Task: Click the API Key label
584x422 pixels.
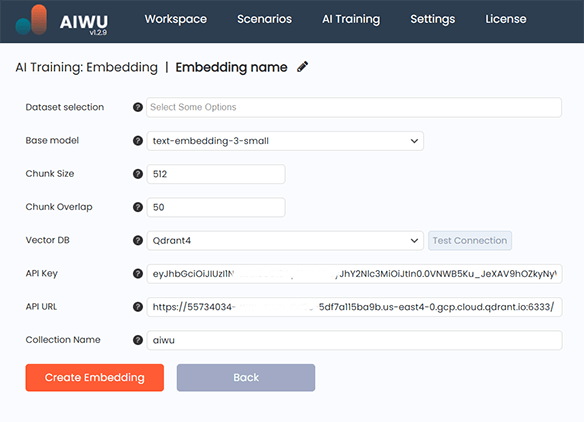Action: pyautogui.click(x=42, y=273)
